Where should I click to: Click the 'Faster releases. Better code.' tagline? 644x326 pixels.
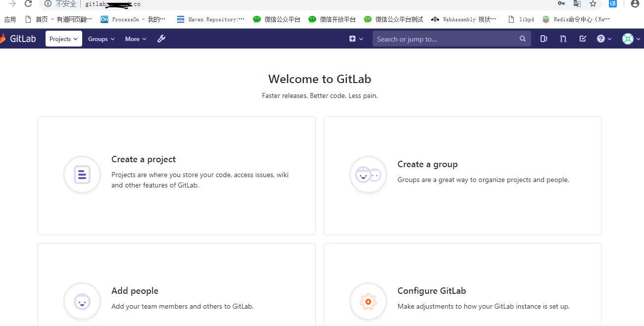[320, 95]
